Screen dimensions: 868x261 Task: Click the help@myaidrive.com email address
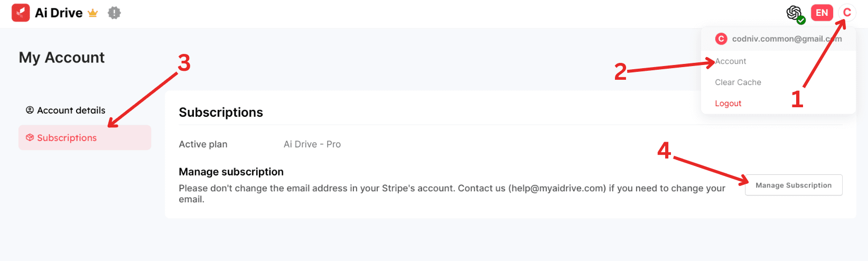click(x=557, y=188)
